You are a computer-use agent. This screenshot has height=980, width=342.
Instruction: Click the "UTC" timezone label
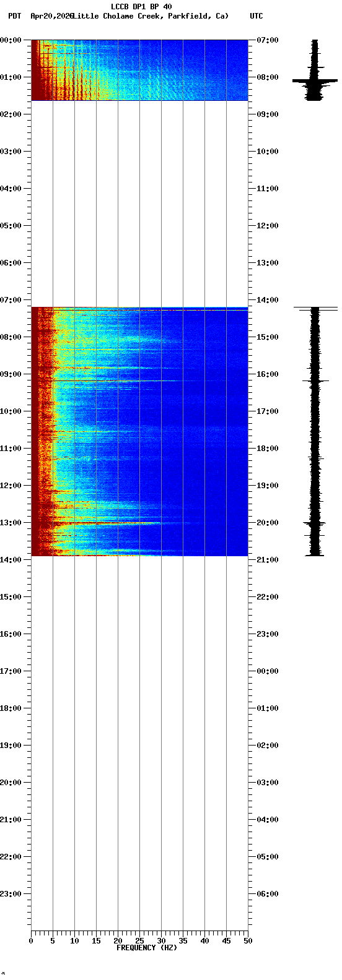(x=256, y=16)
